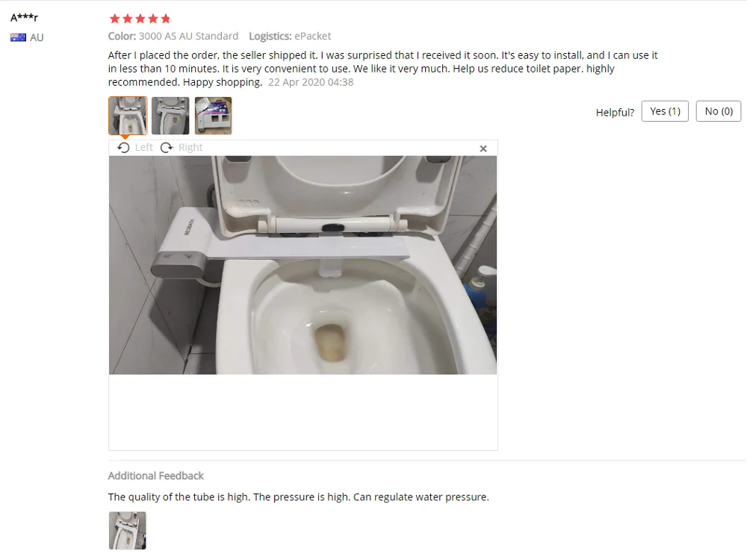Click the "ePacket" logistics text

tap(312, 36)
